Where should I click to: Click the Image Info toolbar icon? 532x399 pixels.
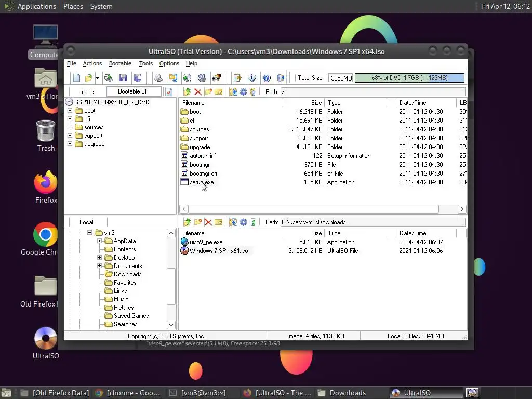[252, 78]
